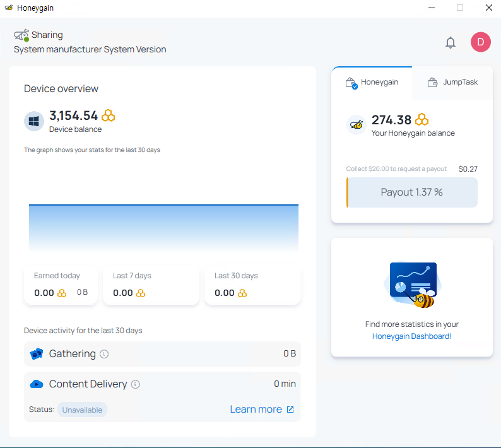Click the 274.38 Honeygain balance value
The width and height of the screenshot is (501, 448).
click(x=391, y=120)
